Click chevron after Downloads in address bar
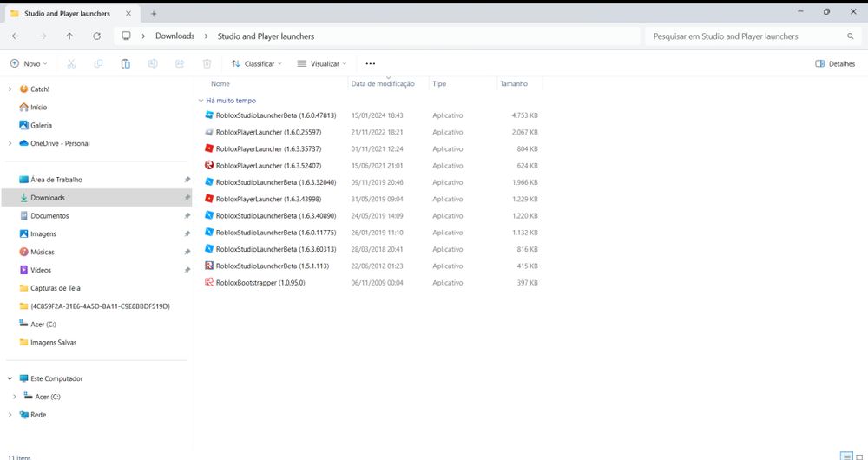Viewport: 868px width, 460px height. click(x=206, y=36)
